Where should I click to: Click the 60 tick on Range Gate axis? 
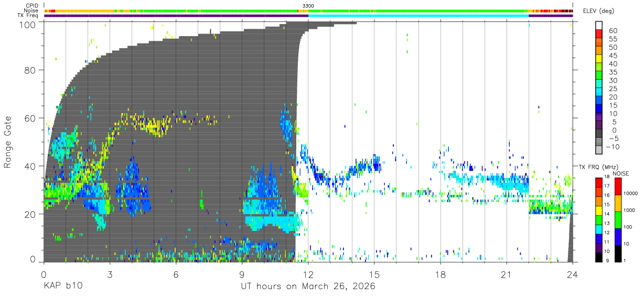click(31, 118)
